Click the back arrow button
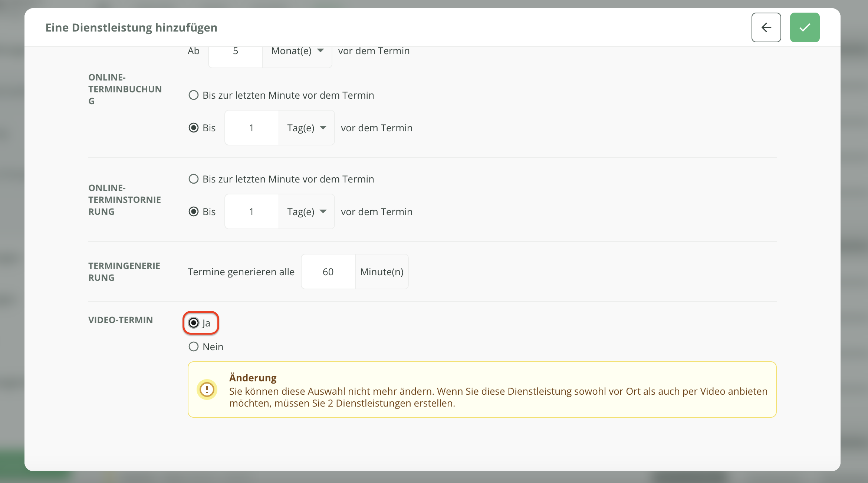Viewport: 868px width, 483px height. click(766, 27)
